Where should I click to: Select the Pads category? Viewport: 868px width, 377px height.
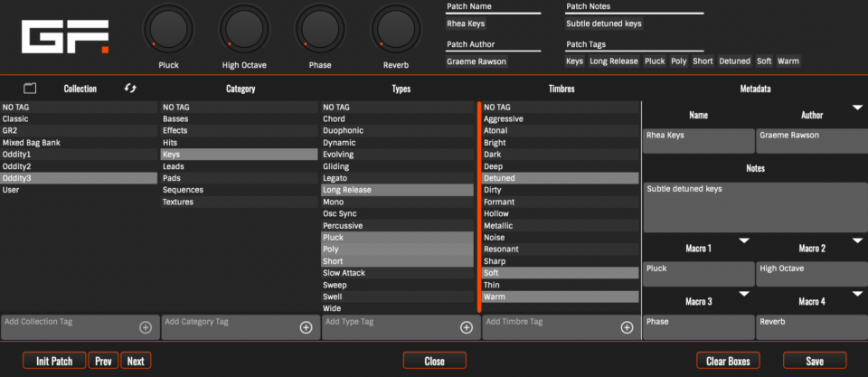tap(239, 178)
